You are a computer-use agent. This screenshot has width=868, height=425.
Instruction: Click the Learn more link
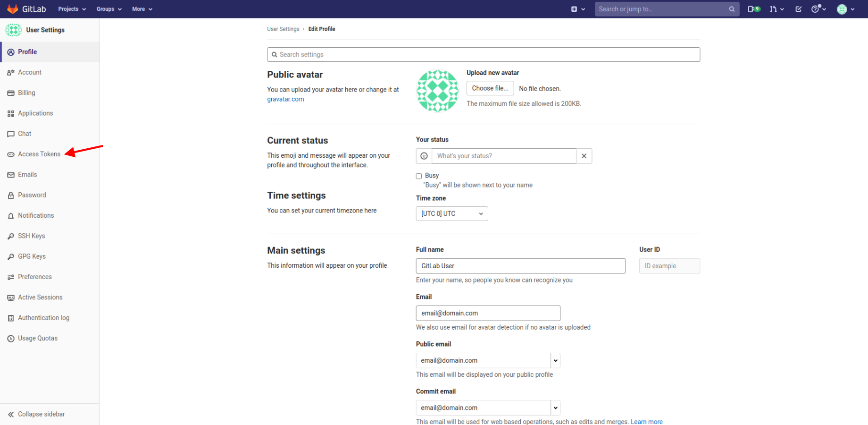coord(647,422)
